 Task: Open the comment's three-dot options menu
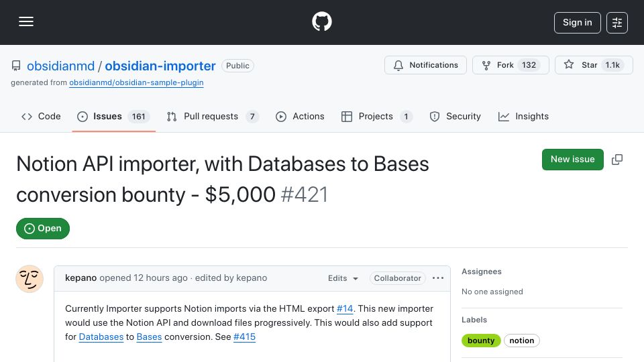pos(438,278)
